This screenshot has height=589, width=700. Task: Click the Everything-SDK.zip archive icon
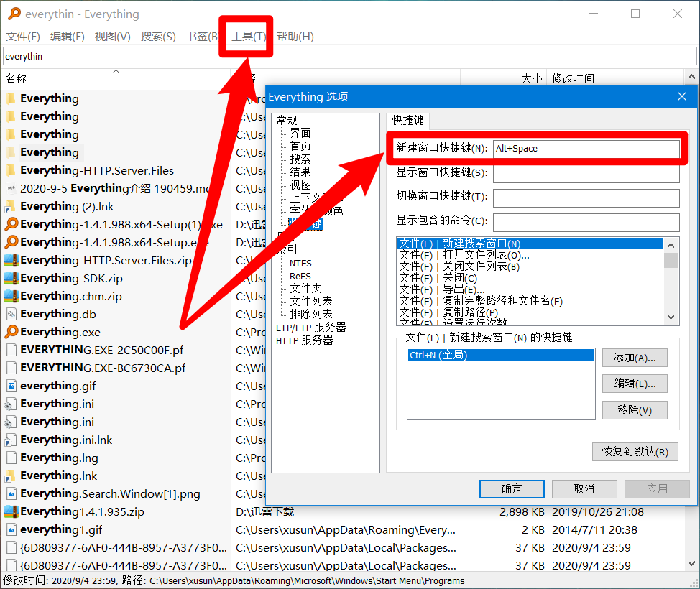(x=11, y=278)
